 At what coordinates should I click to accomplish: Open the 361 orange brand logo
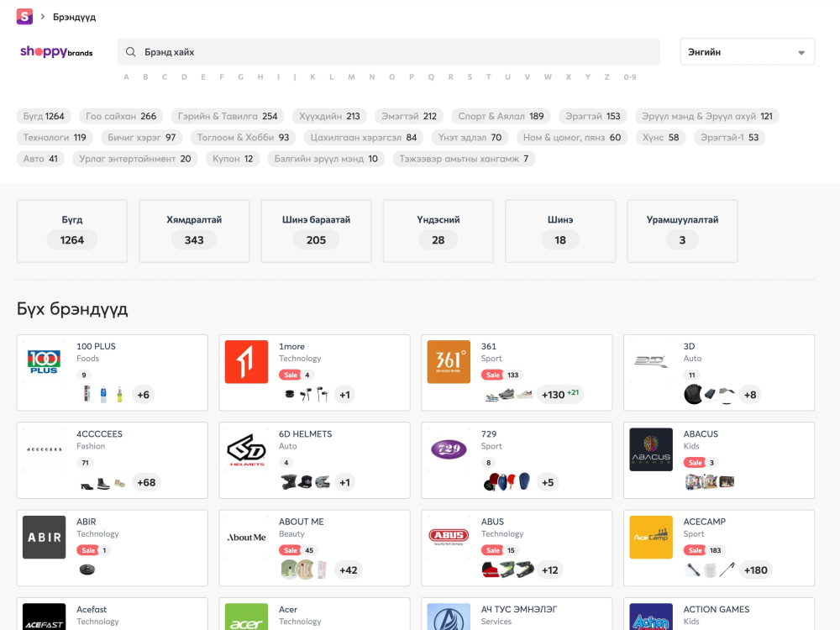(x=449, y=362)
